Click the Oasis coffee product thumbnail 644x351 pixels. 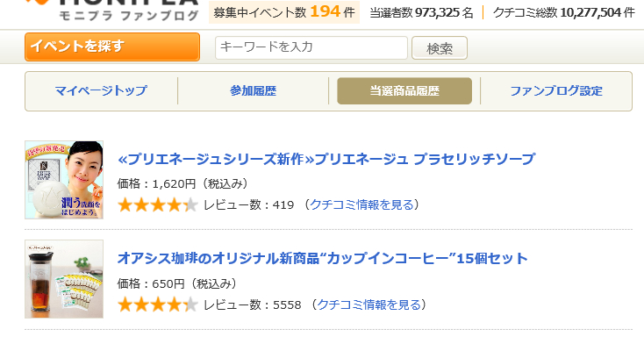click(64, 279)
